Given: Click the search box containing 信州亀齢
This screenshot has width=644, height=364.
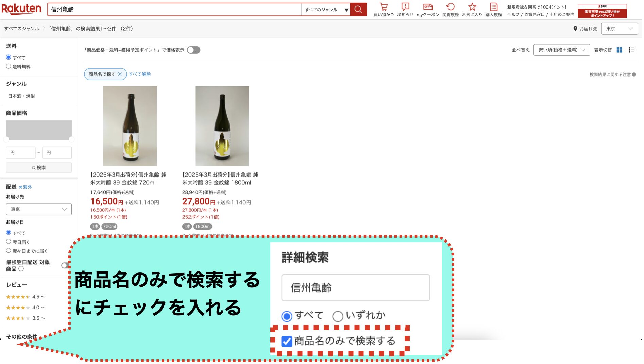Looking at the screenshot, I should pos(174,10).
